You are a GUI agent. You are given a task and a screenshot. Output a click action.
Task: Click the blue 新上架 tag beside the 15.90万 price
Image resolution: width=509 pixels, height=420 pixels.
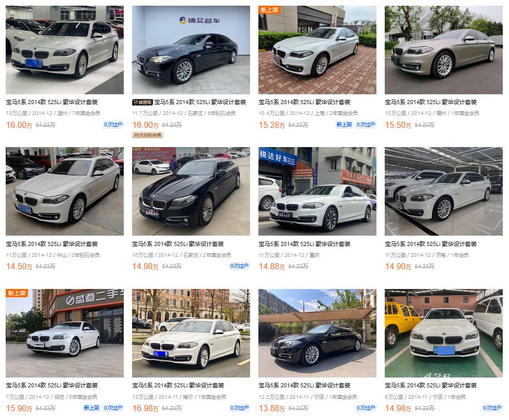92,408
